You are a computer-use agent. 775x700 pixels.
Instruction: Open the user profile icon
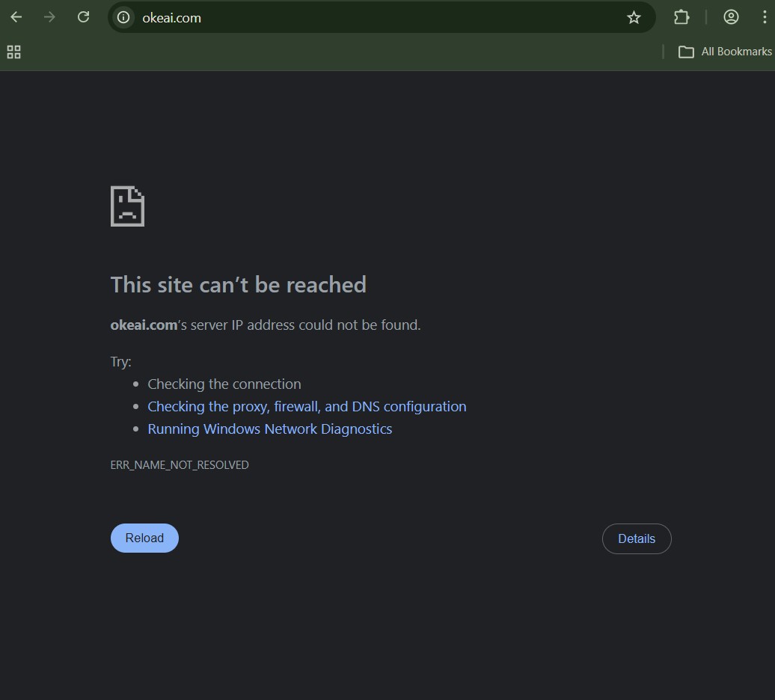731,17
